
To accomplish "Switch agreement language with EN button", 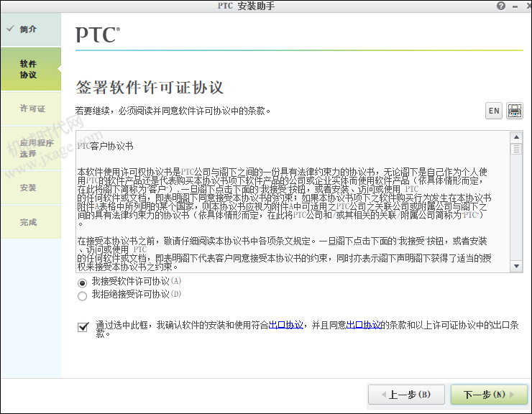I will [494, 111].
